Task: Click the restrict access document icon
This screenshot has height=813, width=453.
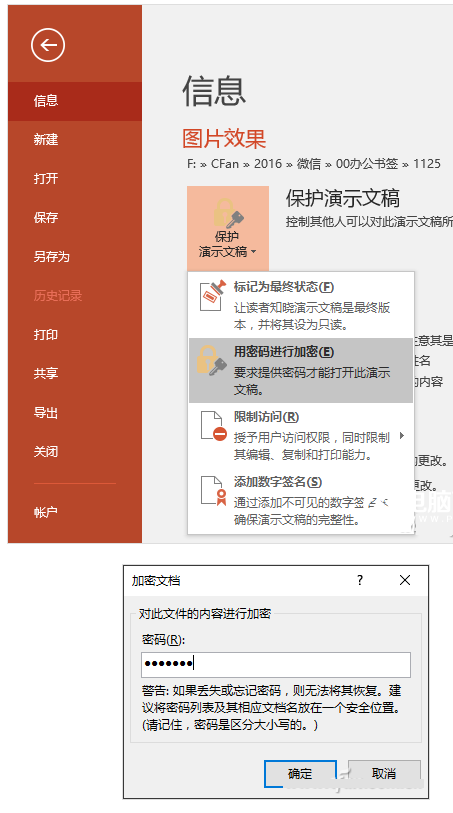Action: pyautogui.click(x=214, y=426)
